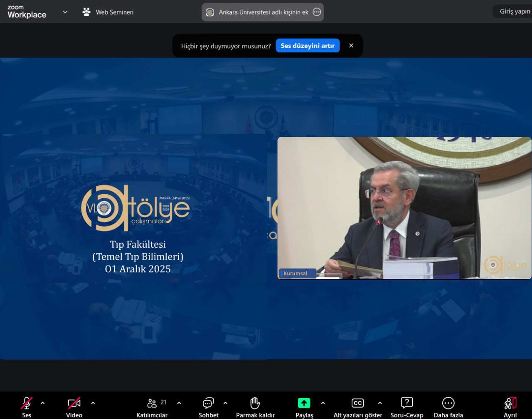Show captions with Alt yazıları göster
The height and width of the screenshot is (419, 532).
357,403
